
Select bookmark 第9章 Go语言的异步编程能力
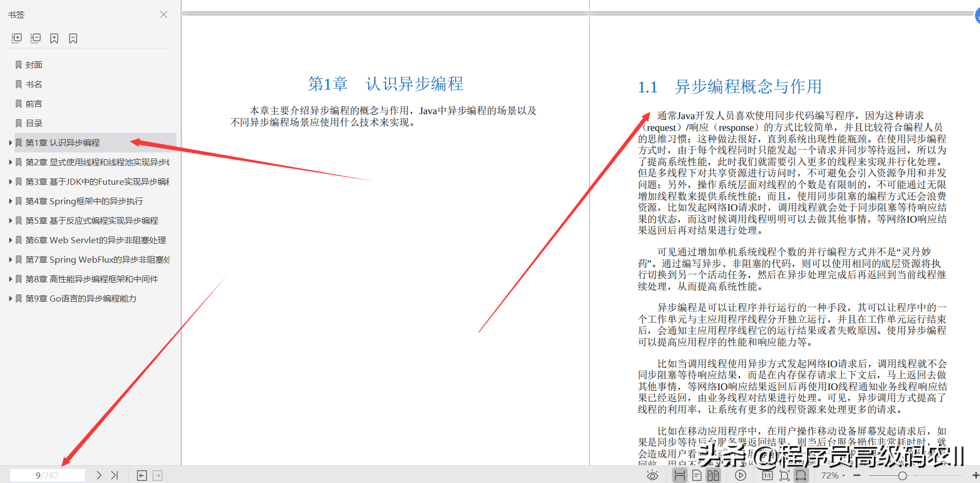[81, 299]
